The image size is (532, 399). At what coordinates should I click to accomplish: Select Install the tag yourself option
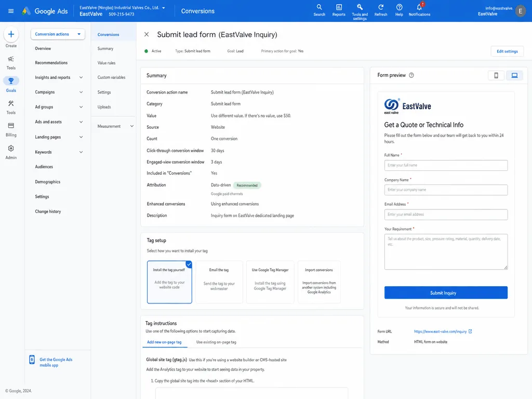click(x=169, y=282)
